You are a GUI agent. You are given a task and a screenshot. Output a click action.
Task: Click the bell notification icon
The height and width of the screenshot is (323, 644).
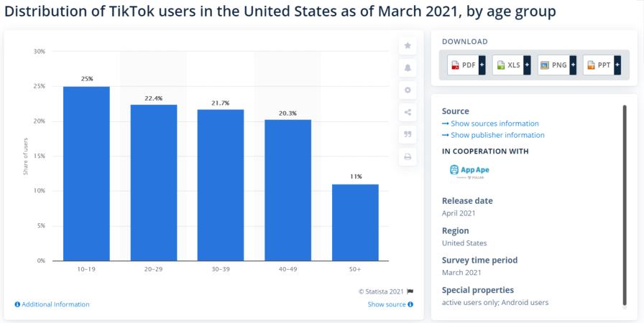(408, 67)
